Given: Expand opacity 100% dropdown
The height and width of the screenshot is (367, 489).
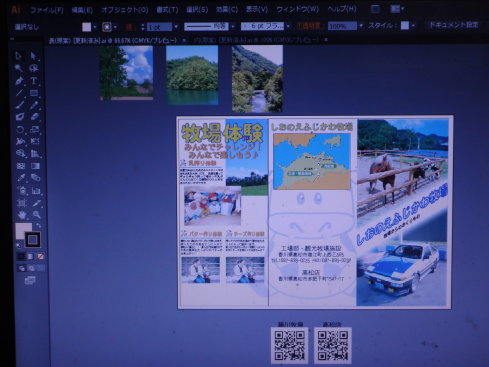Looking at the screenshot, I should pos(361,26).
